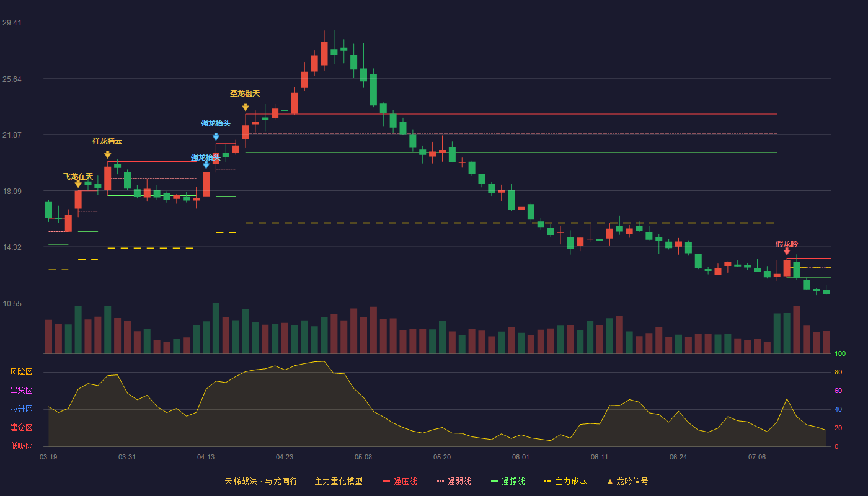The image size is (868, 496).
Task: Click the 03-19 date label
Action: click(48, 457)
